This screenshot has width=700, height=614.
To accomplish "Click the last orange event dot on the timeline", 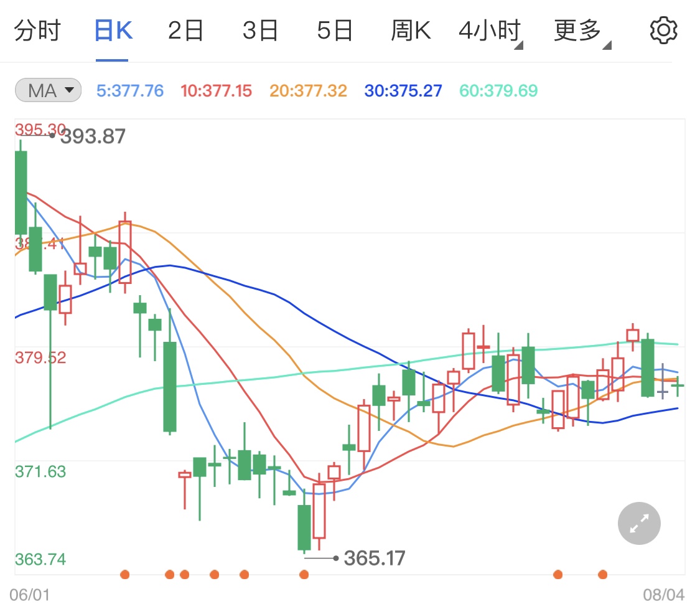I will (603, 574).
